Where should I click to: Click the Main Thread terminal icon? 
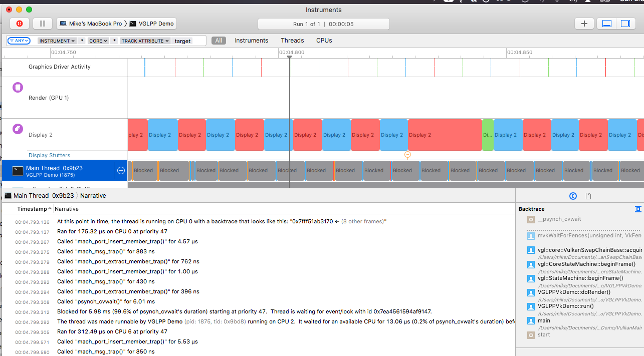[18, 171]
